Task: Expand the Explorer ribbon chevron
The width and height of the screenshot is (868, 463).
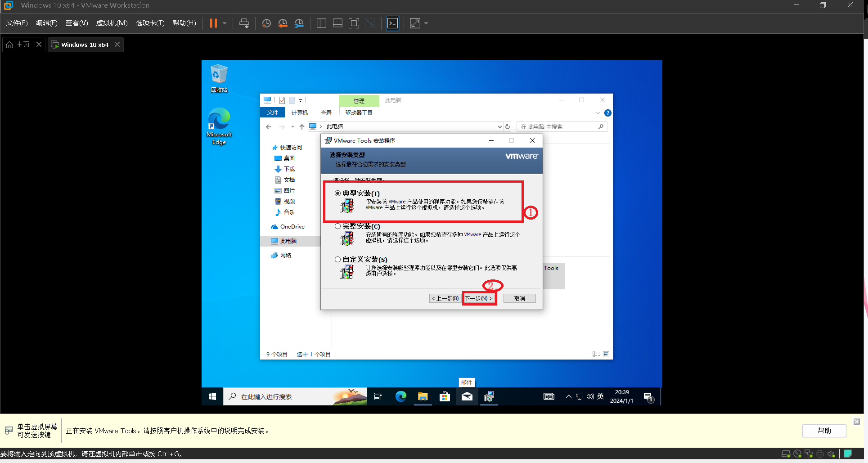Action: tap(598, 113)
